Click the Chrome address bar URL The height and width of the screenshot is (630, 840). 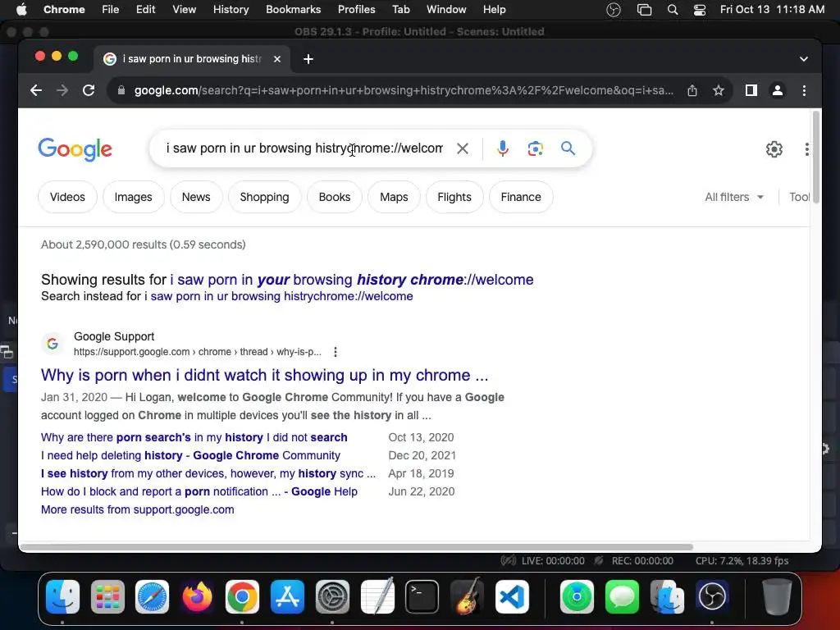point(404,90)
